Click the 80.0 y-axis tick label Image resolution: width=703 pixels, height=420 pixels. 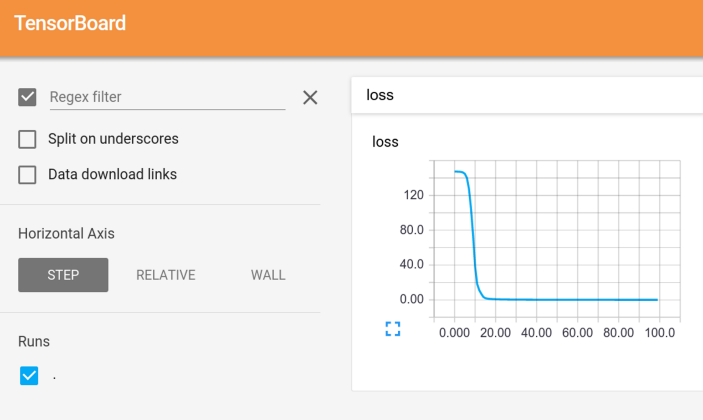pyautogui.click(x=412, y=230)
